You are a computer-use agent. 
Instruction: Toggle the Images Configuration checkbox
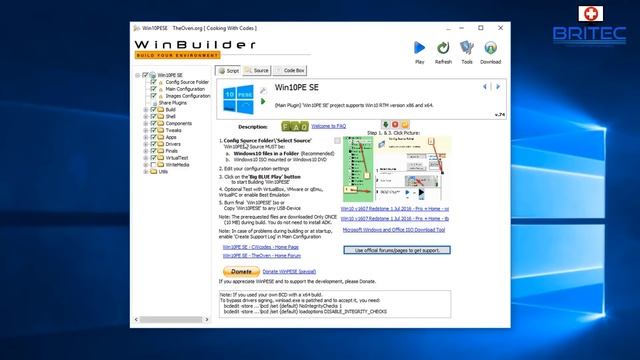click(x=153, y=96)
